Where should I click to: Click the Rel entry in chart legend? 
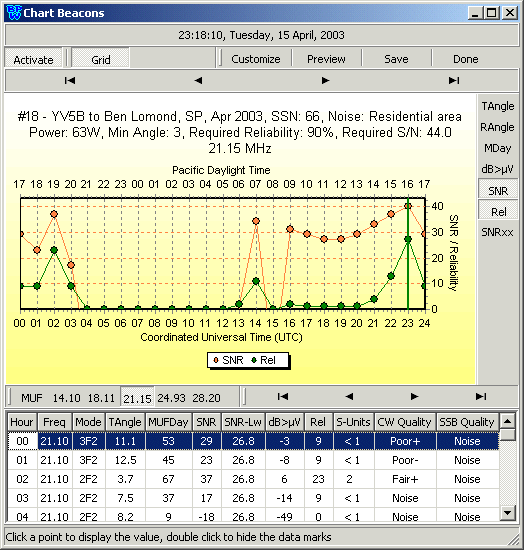pyautogui.click(x=264, y=360)
